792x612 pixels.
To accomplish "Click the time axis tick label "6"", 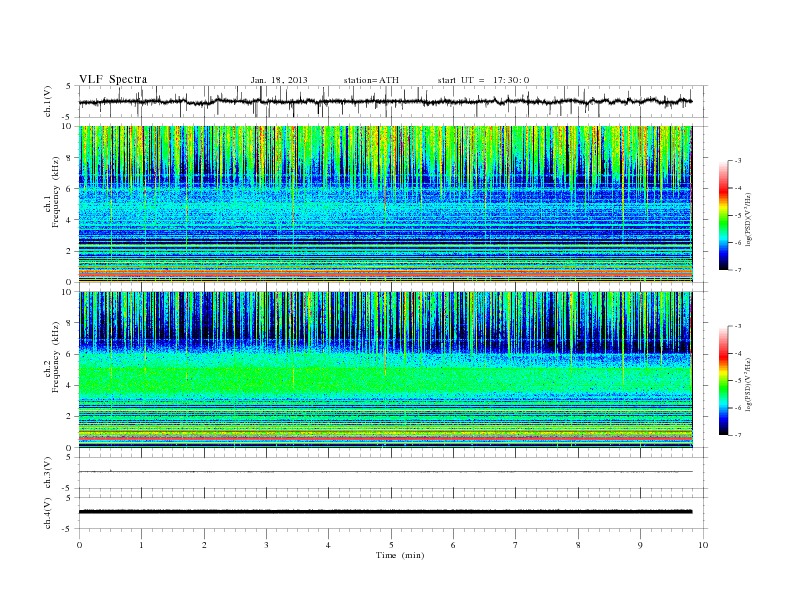I will [x=453, y=545].
